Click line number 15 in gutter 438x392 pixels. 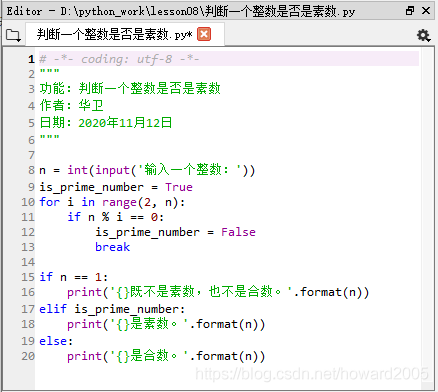point(28,277)
